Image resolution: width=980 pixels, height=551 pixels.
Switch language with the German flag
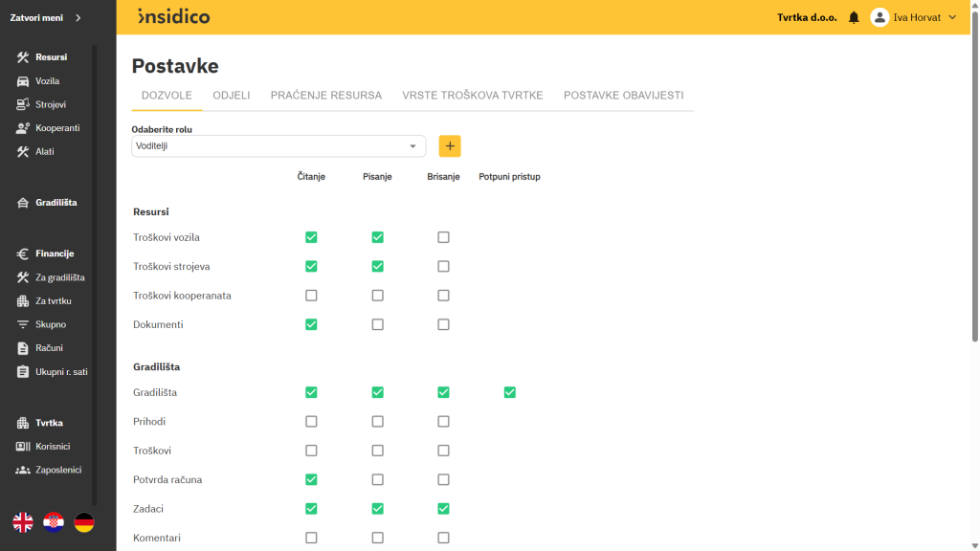pyautogui.click(x=84, y=522)
